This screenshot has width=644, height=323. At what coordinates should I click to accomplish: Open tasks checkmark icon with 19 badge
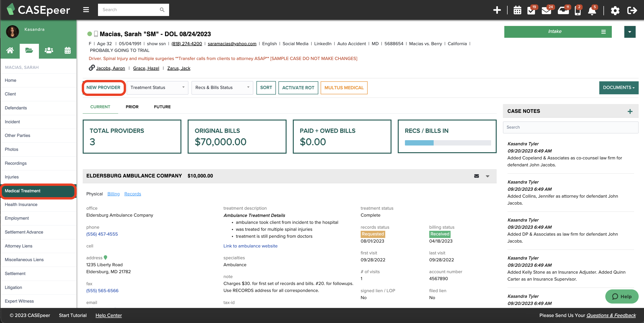[531, 10]
